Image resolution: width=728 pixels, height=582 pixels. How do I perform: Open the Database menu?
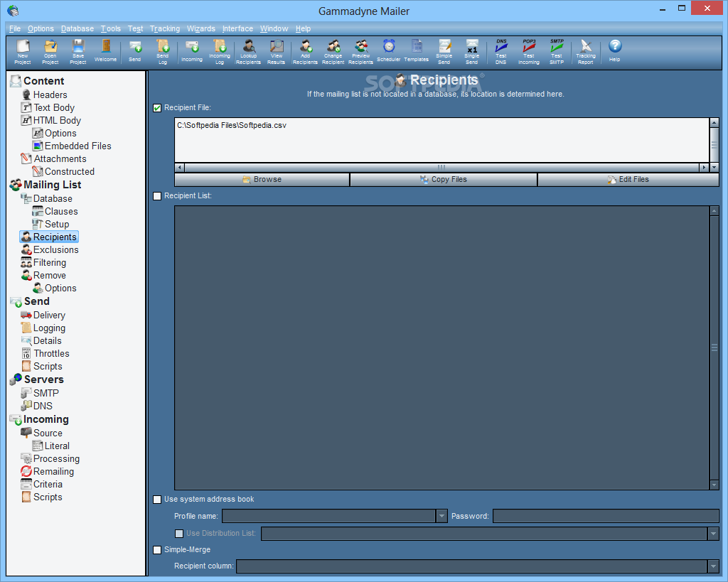(77, 28)
